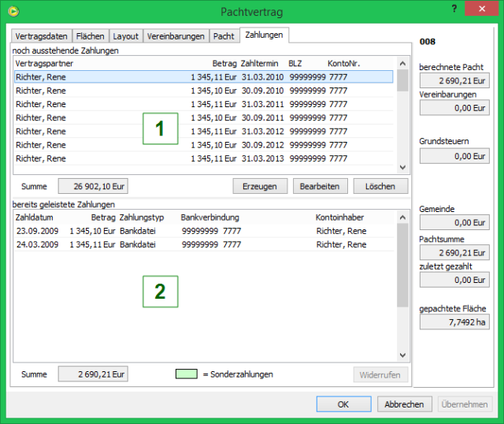
Task: Click the green Sonderzahlungen color swatch
Action: [187, 374]
